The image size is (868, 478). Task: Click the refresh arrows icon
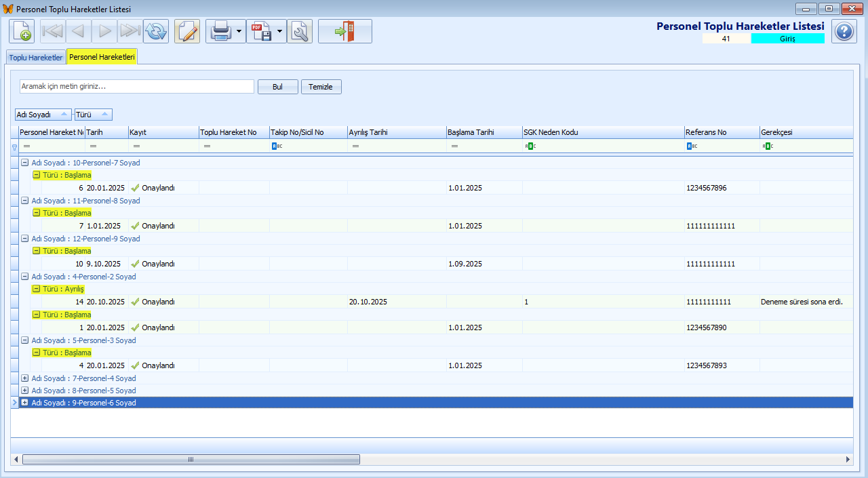pyautogui.click(x=156, y=31)
